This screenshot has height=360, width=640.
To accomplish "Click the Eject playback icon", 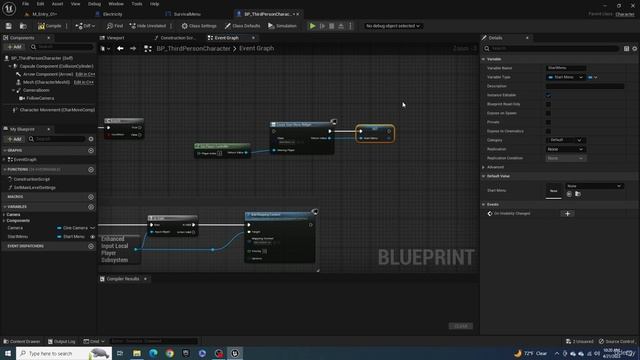I will click(x=341, y=26).
